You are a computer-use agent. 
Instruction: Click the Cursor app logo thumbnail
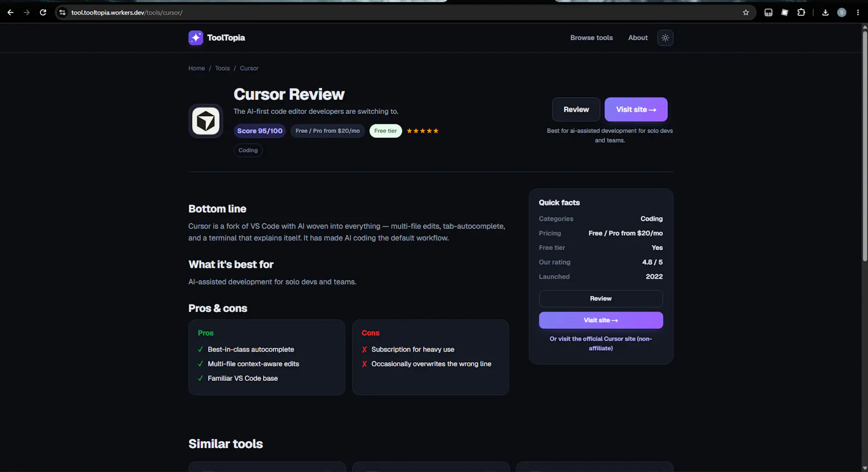206,121
